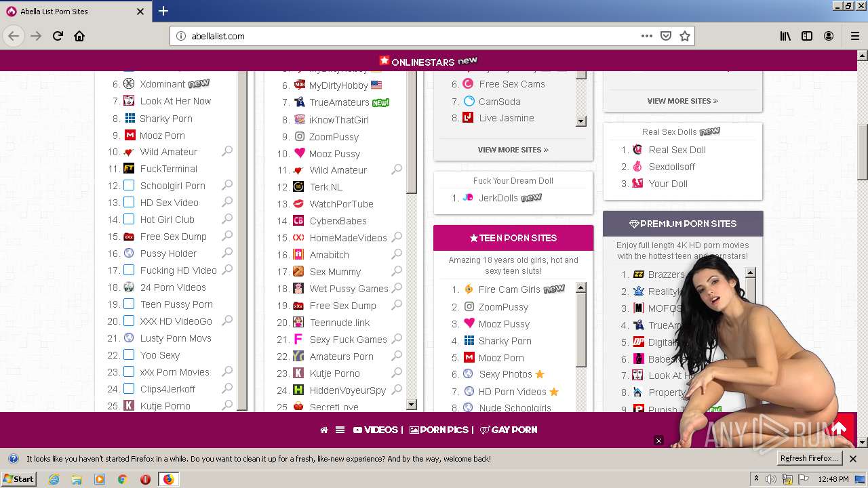868x488 pixels.
Task: Reload the current page
Action: pos(58,36)
